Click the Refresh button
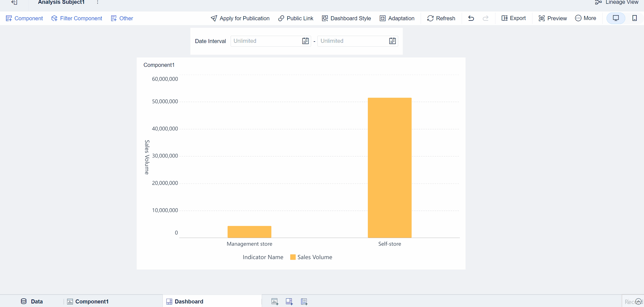644x307 pixels. [x=441, y=18]
